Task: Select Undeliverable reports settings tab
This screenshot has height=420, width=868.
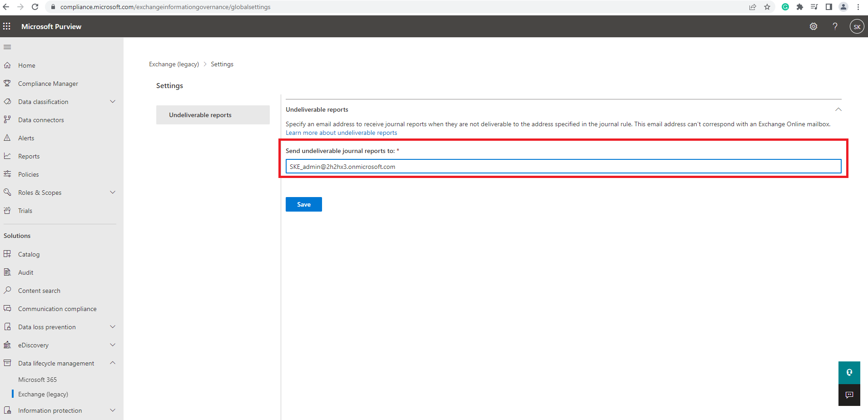Action: pos(213,115)
